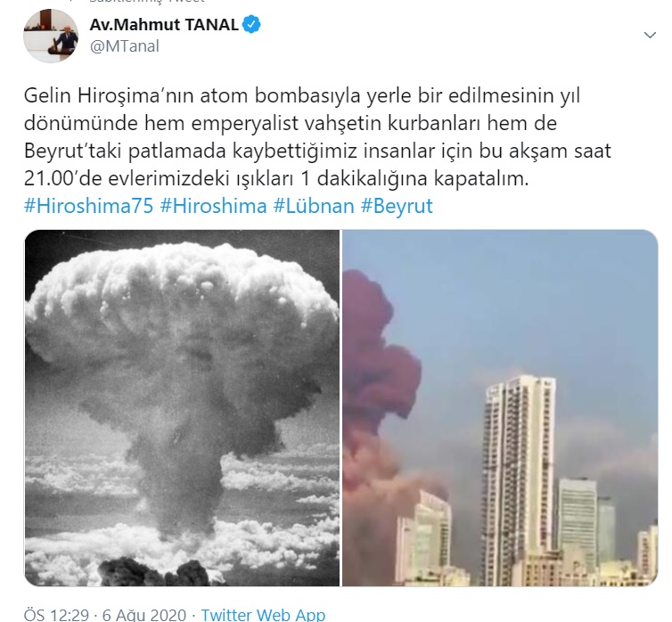The height and width of the screenshot is (622, 672).
Task: Click the pinned tweet label above name
Action: 145,2
